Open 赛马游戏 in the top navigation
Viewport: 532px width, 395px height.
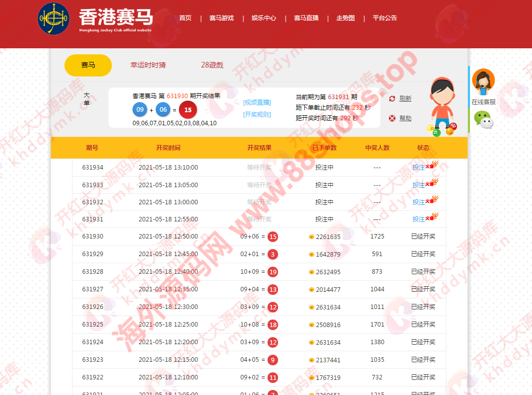(x=222, y=18)
